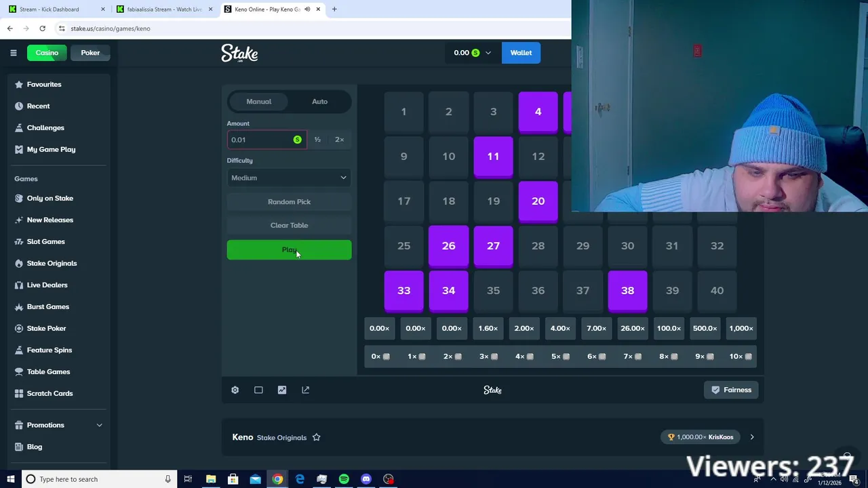The image size is (868, 488).
Task: Open Discord from the taskbar
Action: click(366, 479)
